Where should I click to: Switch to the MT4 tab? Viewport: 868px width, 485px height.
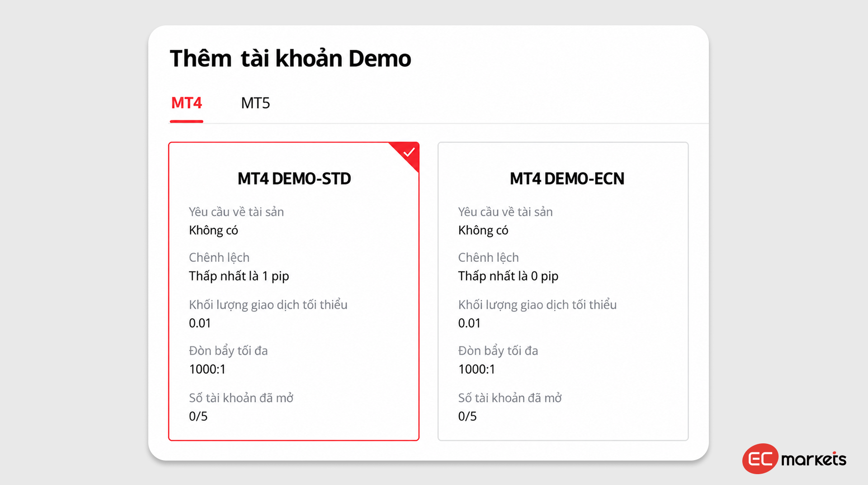186,103
